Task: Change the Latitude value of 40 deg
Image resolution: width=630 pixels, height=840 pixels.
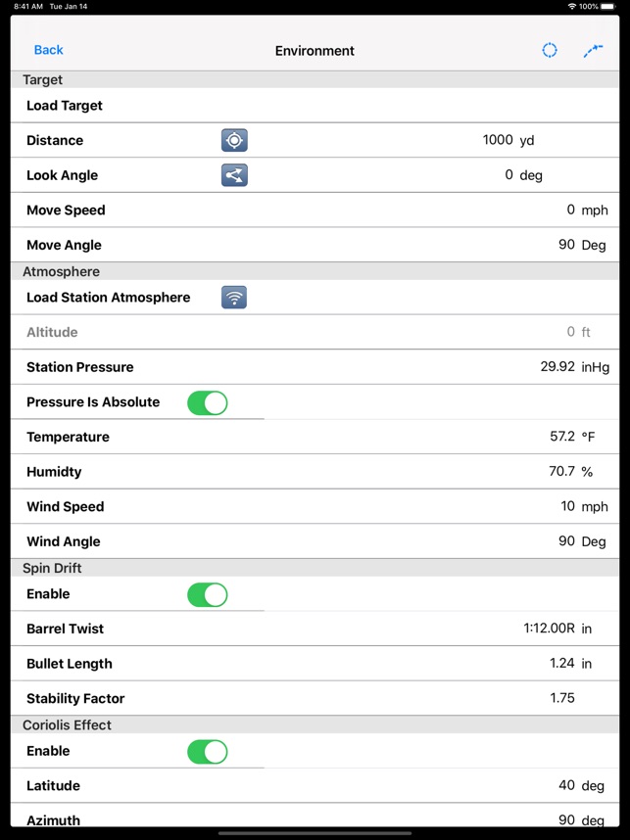Action: [566, 785]
